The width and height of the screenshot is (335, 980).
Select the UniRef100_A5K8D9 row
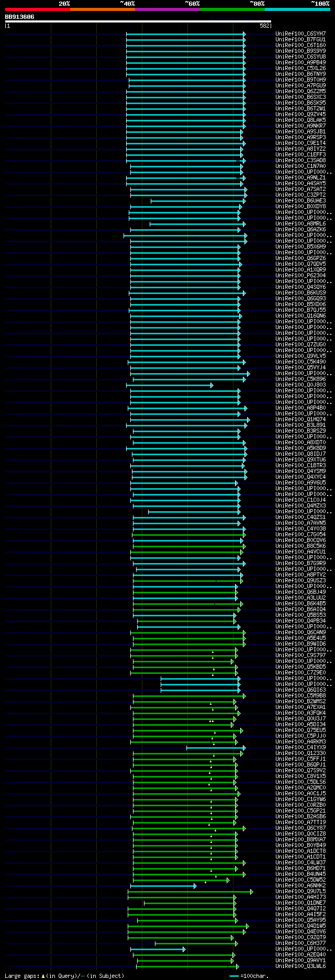pos(300,448)
